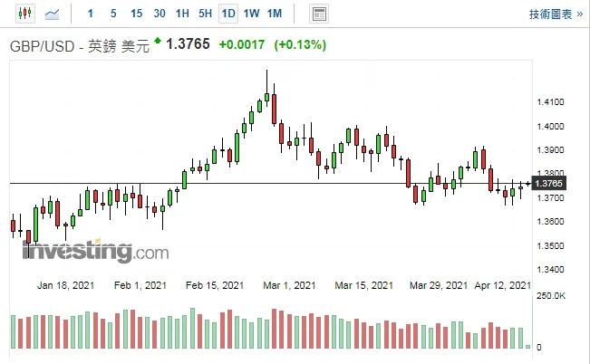Viewport: 590px width, 364px height.
Task: Click the Feb 1, 2021 date label
Action: tap(140, 285)
